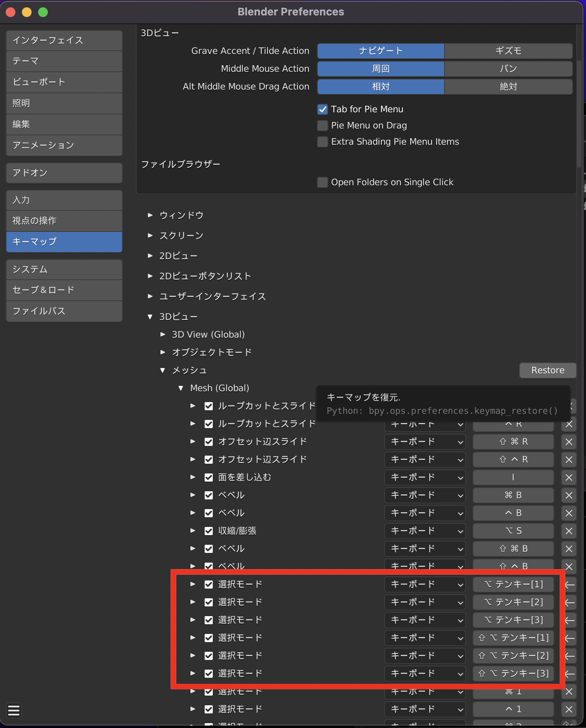
Task: Remove the ⇧^R オフセット辺スライド keymap entry
Action: pyautogui.click(x=569, y=460)
